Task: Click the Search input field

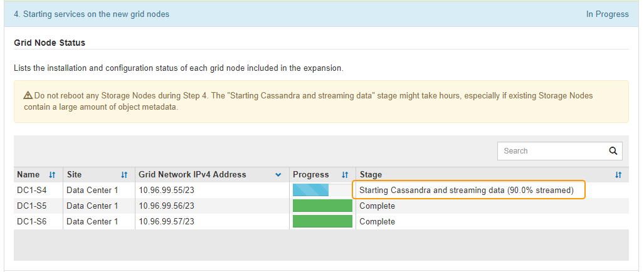Action: pos(552,151)
